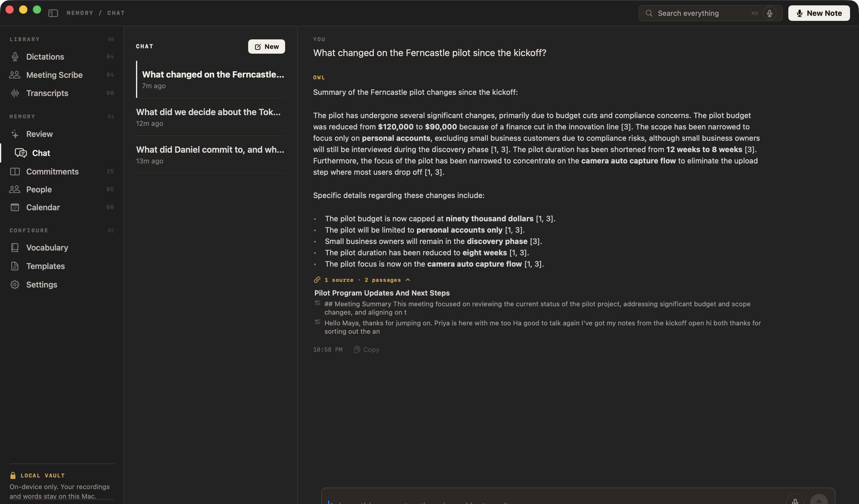Create a New Note
Viewport: 859px width, 504px height.
point(818,13)
